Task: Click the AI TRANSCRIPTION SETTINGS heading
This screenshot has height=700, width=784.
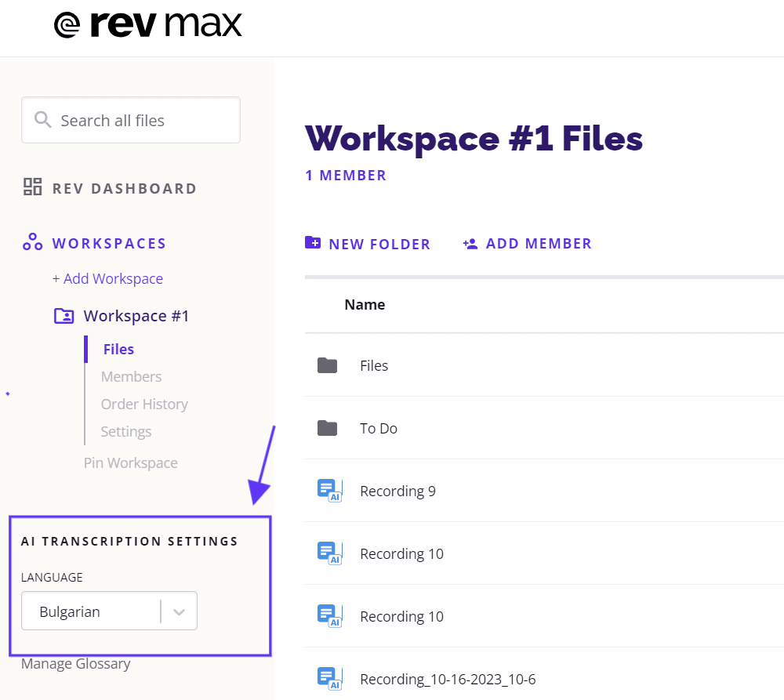Action: click(129, 541)
